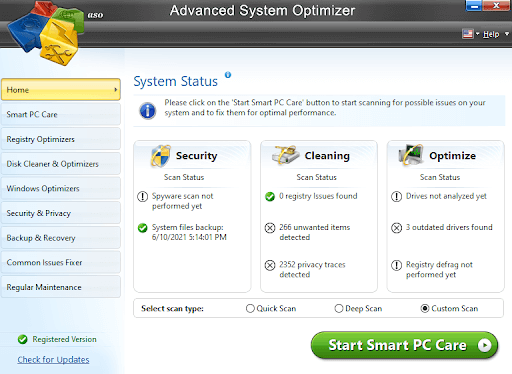Select the Custom Scan radio button
Image resolution: width=512 pixels, height=374 pixels.
(x=425, y=308)
